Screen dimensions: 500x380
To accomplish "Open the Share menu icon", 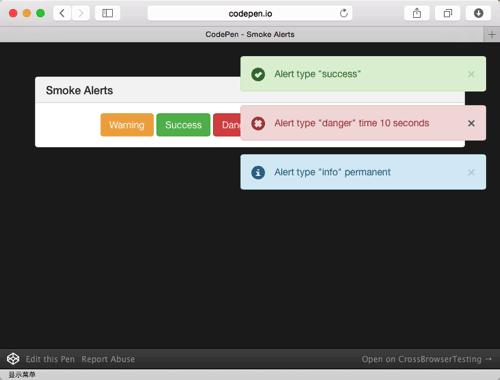I will pos(417,13).
